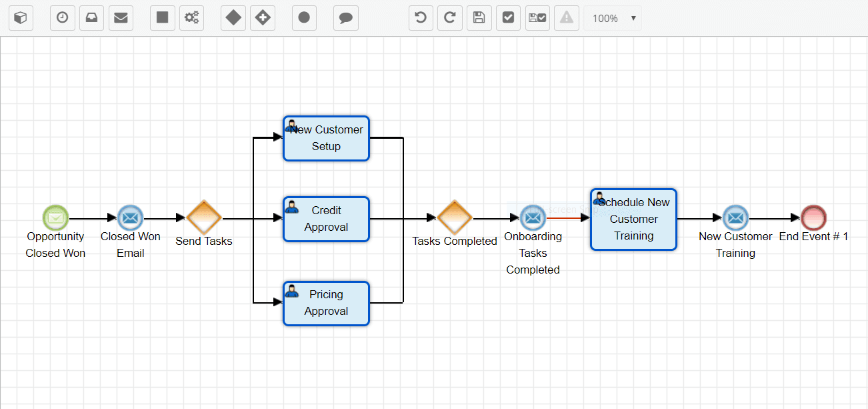Select the square activity tool
The image size is (868, 409).
point(162,18)
